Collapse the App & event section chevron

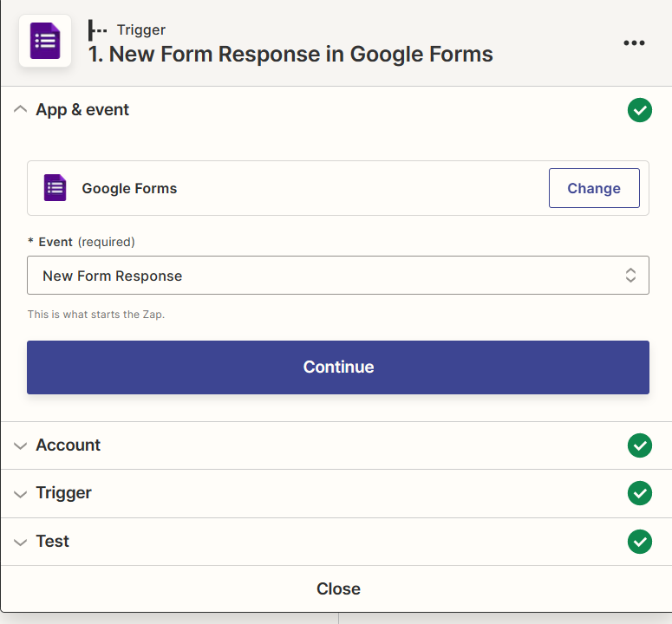[x=20, y=109]
